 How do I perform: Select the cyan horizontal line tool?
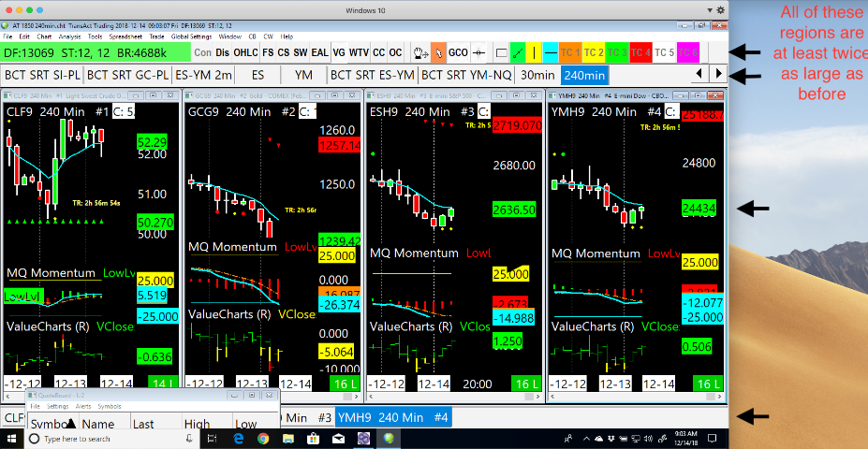click(551, 53)
